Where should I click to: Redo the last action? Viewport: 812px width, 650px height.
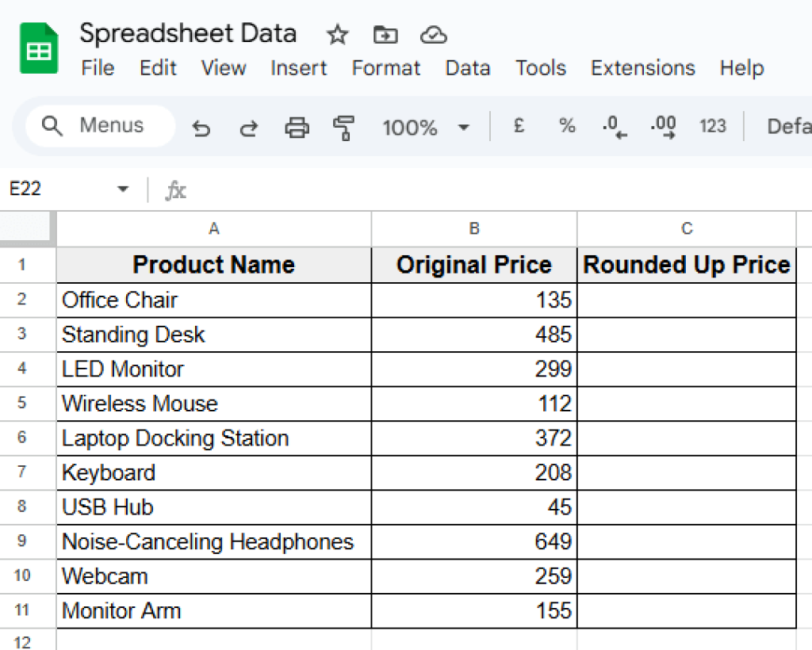[x=248, y=127]
